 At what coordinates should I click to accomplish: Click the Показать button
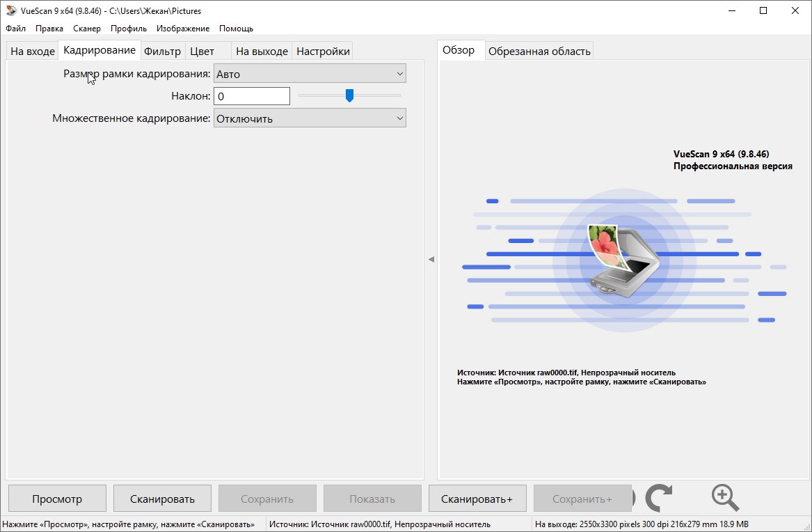click(372, 499)
